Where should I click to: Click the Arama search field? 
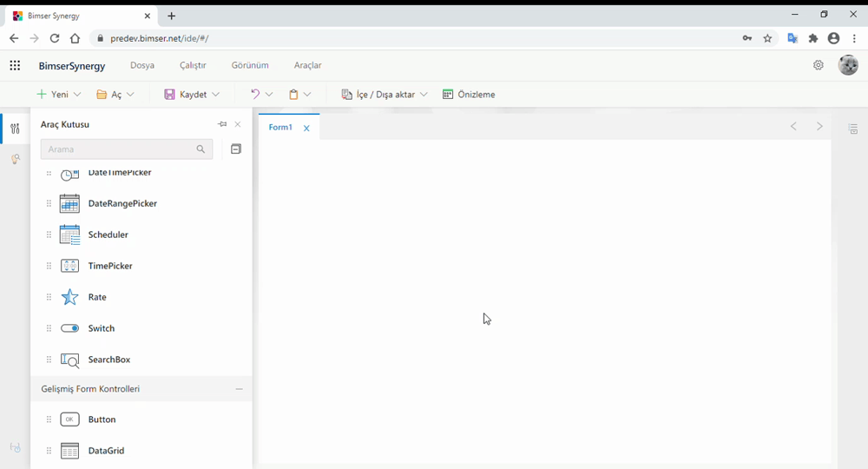[x=119, y=149]
